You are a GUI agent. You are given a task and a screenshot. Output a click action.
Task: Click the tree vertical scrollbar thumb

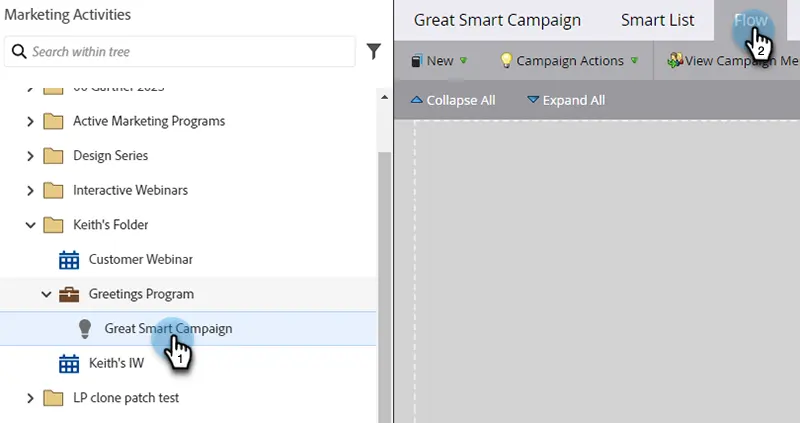click(384, 286)
